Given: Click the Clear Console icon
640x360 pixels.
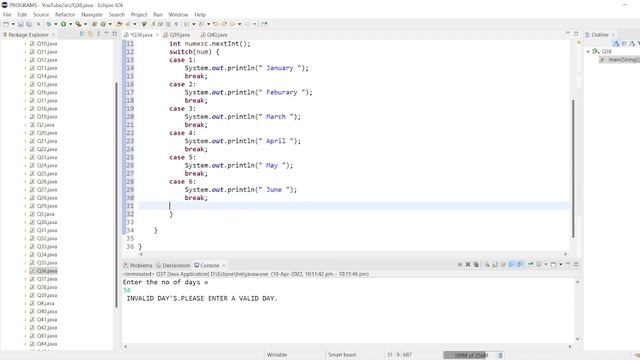Looking at the screenshot, I should coord(487,264).
